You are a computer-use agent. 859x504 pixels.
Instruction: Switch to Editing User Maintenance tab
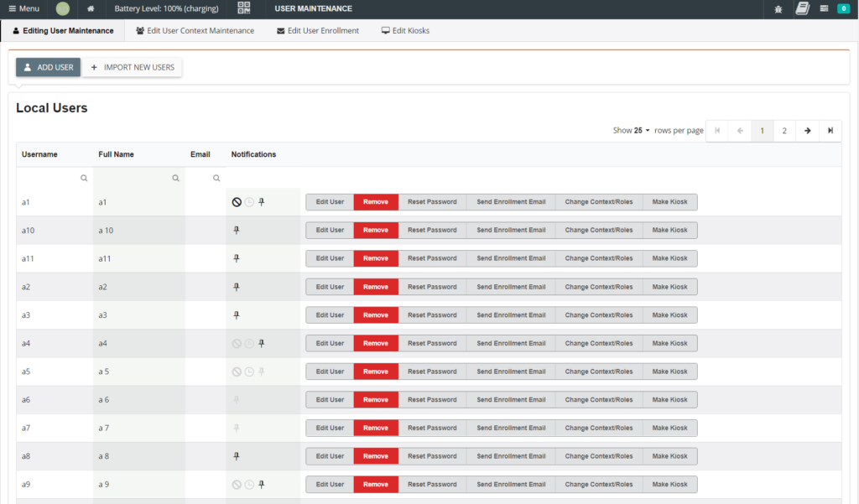click(62, 31)
